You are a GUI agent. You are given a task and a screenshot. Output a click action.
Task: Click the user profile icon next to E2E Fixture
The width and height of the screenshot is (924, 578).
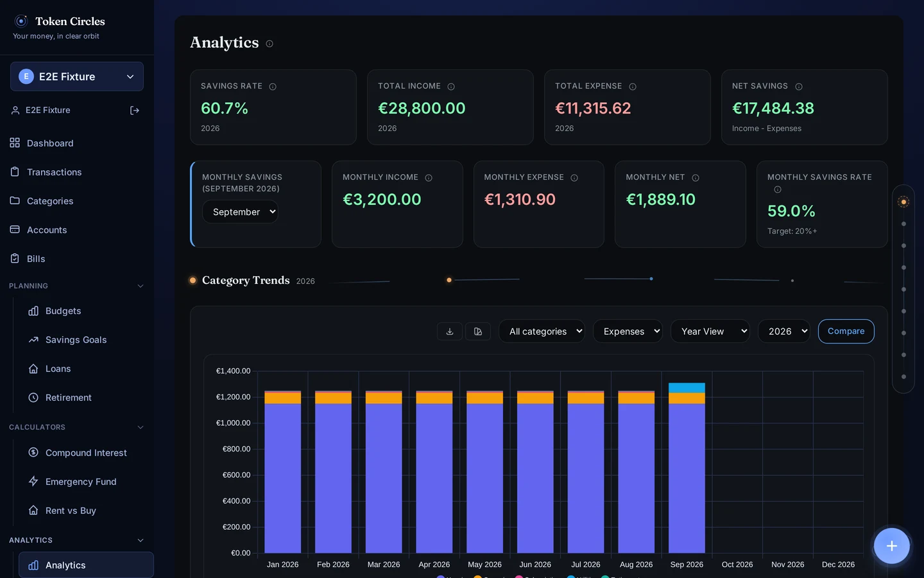(x=15, y=110)
